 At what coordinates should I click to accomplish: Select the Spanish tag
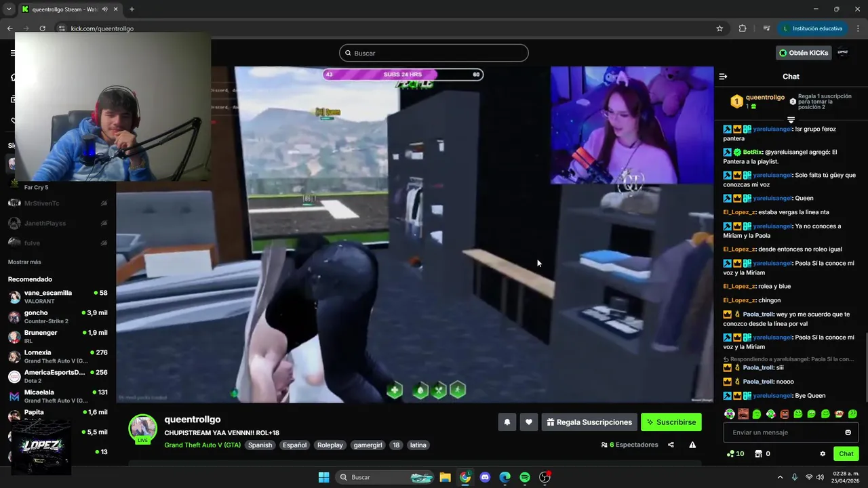(x=260, y=445)
